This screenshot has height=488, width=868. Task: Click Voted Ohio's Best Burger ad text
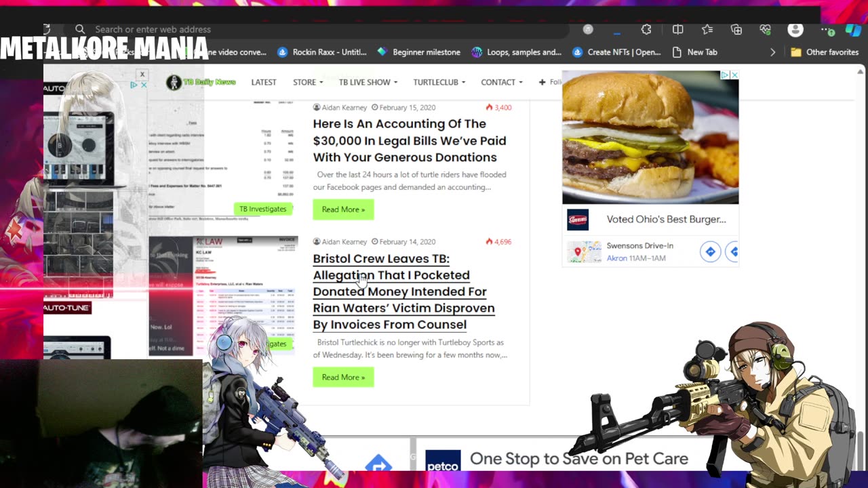pos(666,220)
